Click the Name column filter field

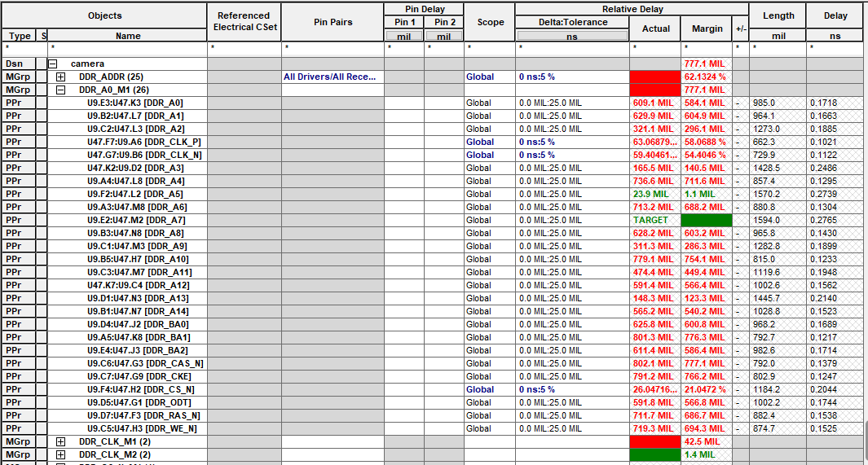click(127, 49)
